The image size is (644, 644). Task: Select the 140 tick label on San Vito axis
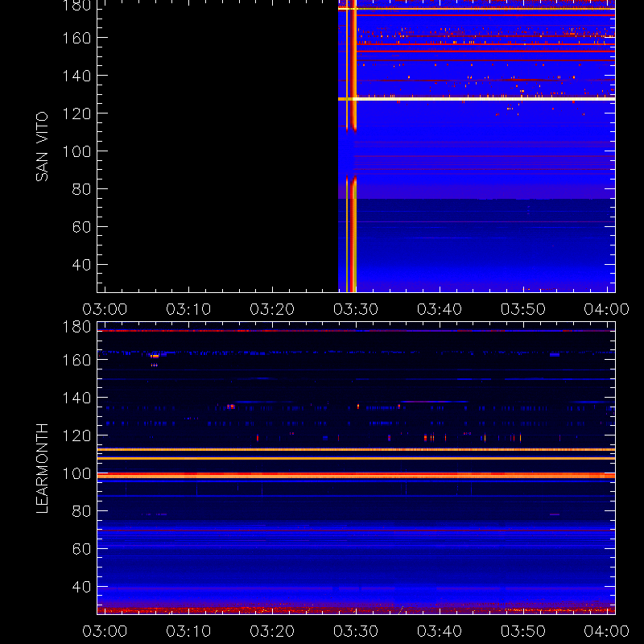[76, 76]
